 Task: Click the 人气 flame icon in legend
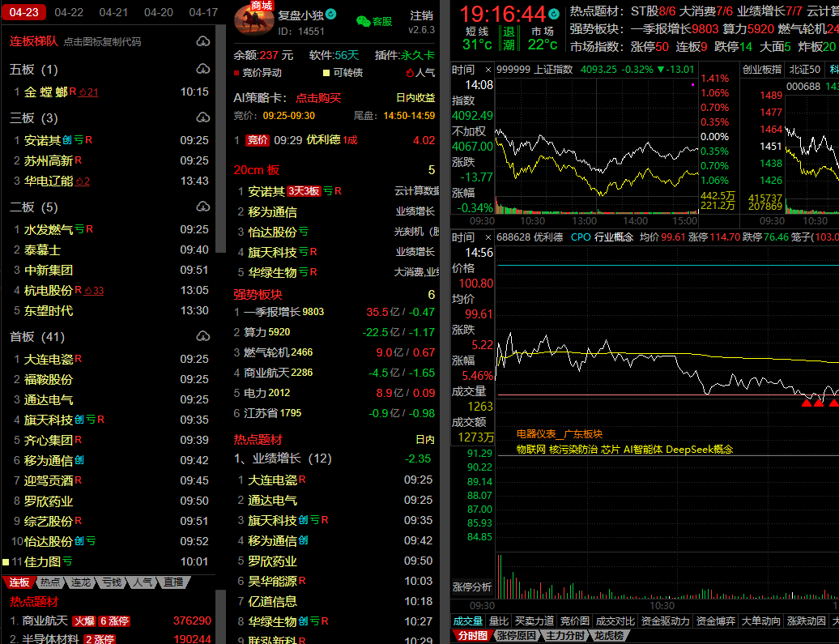coord(410,73)
